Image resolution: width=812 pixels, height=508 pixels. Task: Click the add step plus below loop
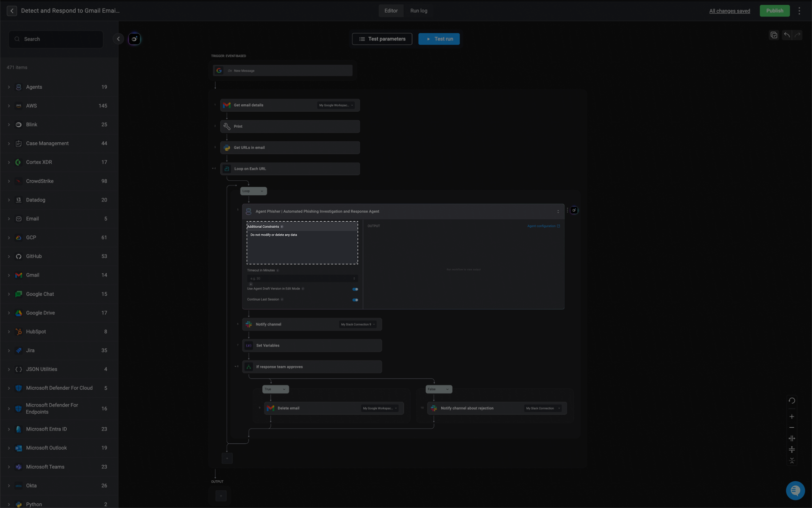[227, 458]
